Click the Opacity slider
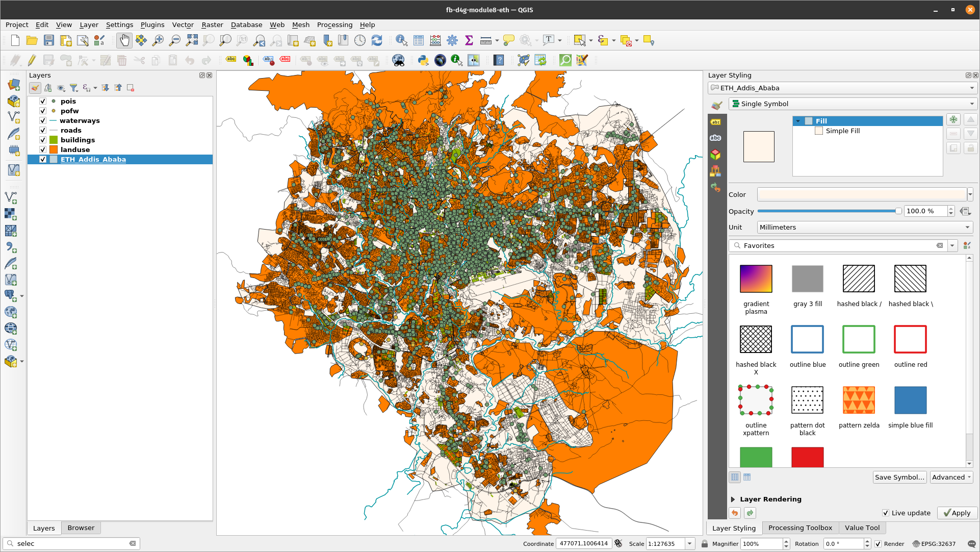Screen dimensions: 980x552 [x=830, y=211]
